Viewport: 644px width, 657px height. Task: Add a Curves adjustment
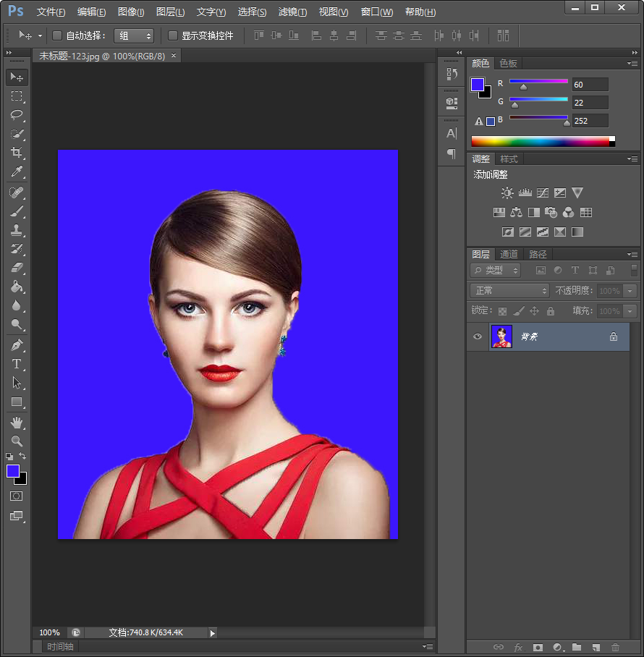coord(543,192)
